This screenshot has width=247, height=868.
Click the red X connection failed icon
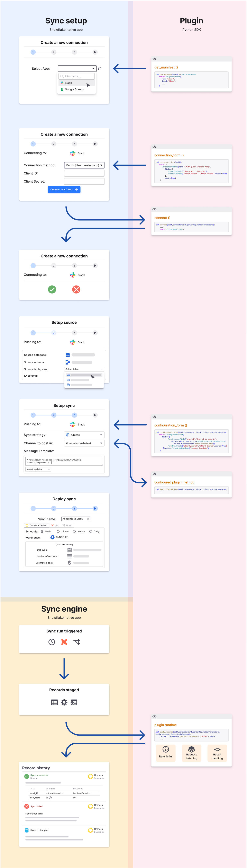pyautogui.click(x=76, y=289)
